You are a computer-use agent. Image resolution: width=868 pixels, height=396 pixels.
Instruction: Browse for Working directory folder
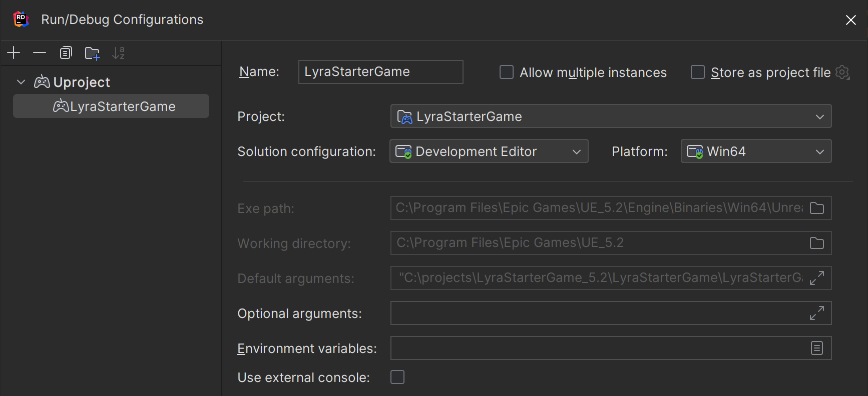point(816,243)
